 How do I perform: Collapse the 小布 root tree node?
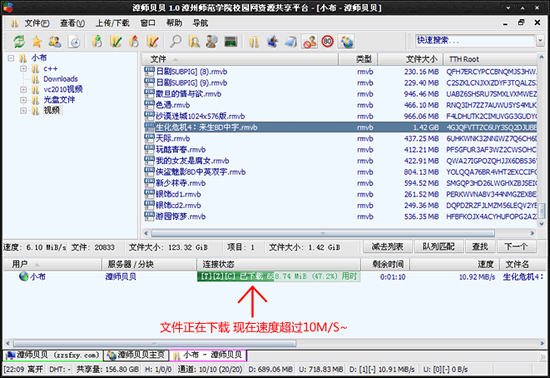[x=11, y=58]
